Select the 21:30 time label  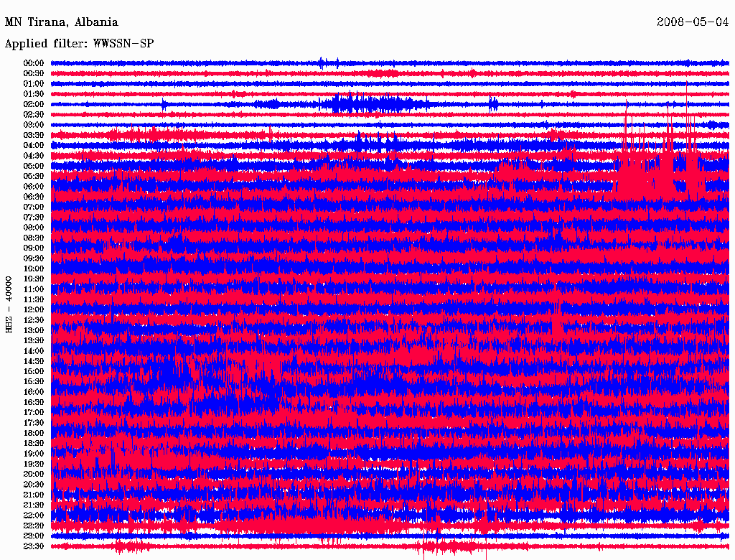pos(34,505)
